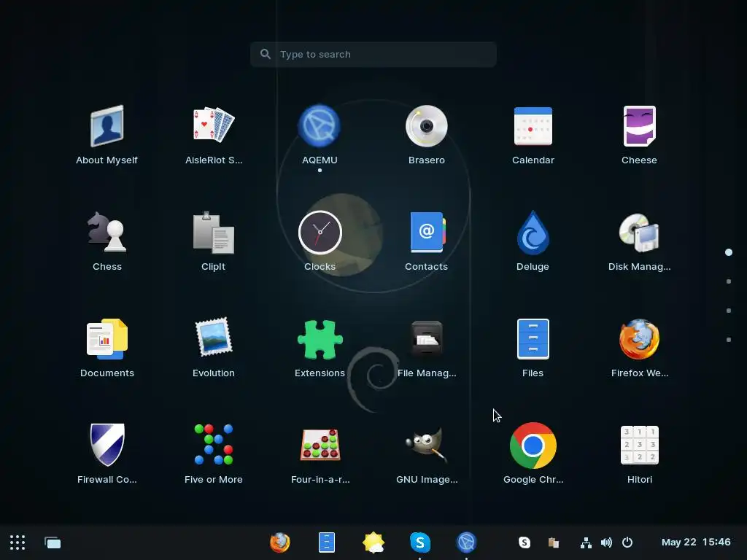This screenshot has height=560, width=747.
Task: Select the first app page indicator
Action: click(x=729, y=252)
